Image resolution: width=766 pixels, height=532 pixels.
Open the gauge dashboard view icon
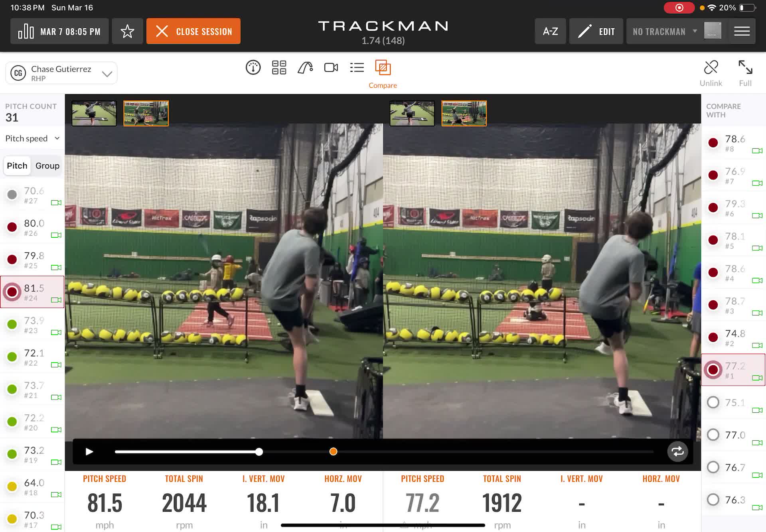(x=253, y=68)
